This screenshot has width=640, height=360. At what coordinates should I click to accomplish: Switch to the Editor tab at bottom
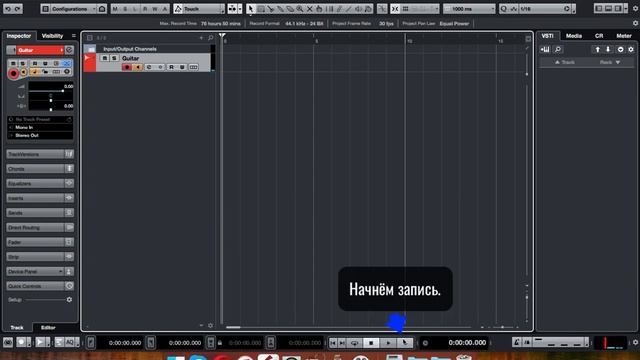[48, 327]
